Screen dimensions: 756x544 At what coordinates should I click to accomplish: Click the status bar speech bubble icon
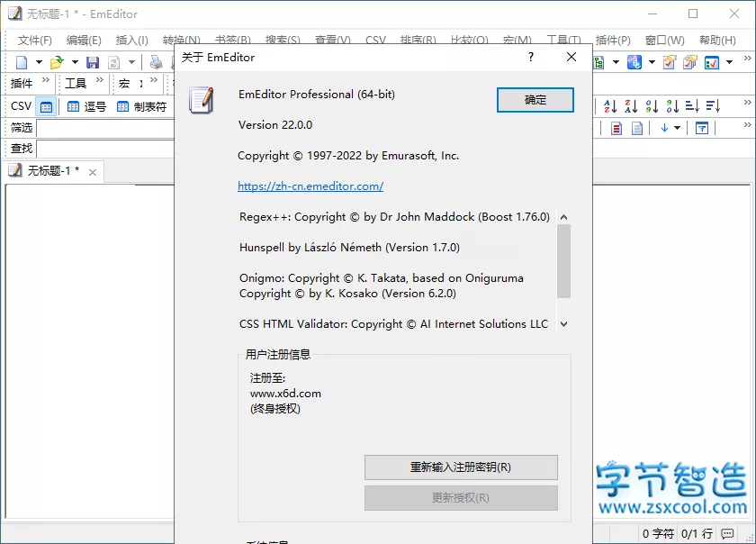coord(727,533)
